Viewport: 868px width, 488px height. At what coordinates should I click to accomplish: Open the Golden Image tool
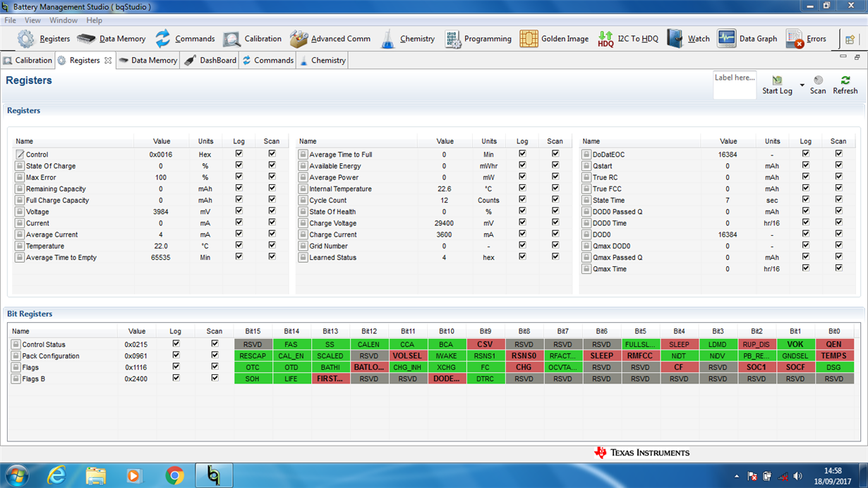click(x=529, y=39)
